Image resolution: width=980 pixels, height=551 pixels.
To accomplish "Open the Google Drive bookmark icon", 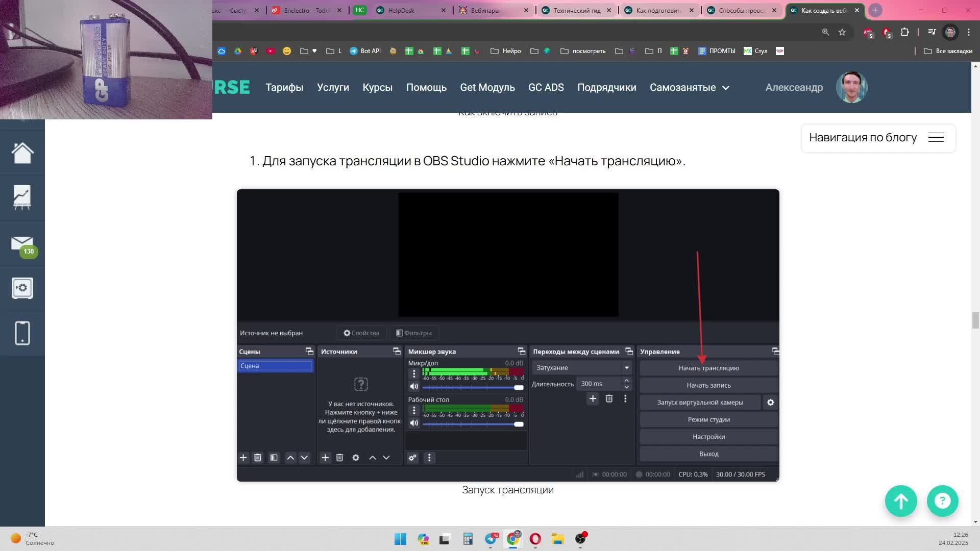I will coord(238,51).
